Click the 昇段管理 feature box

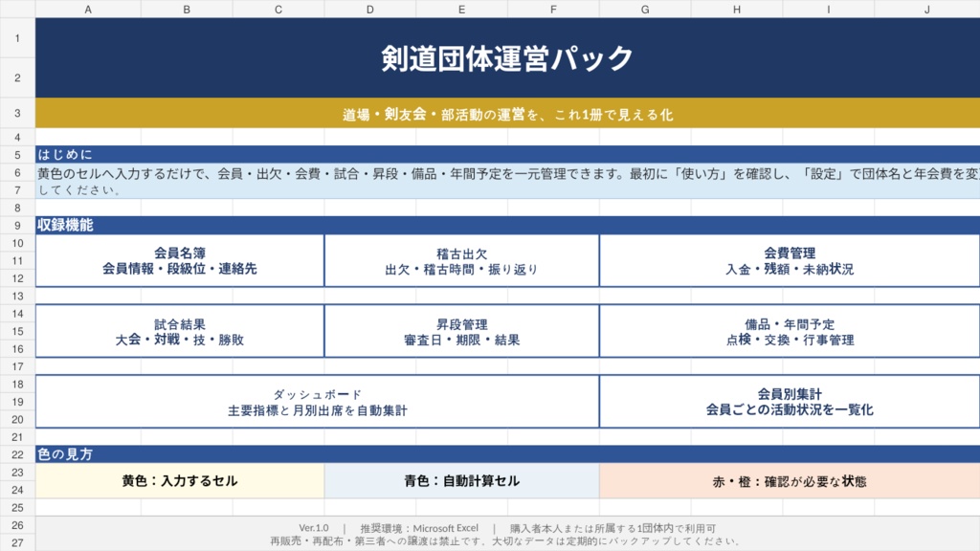coord(462,331)
